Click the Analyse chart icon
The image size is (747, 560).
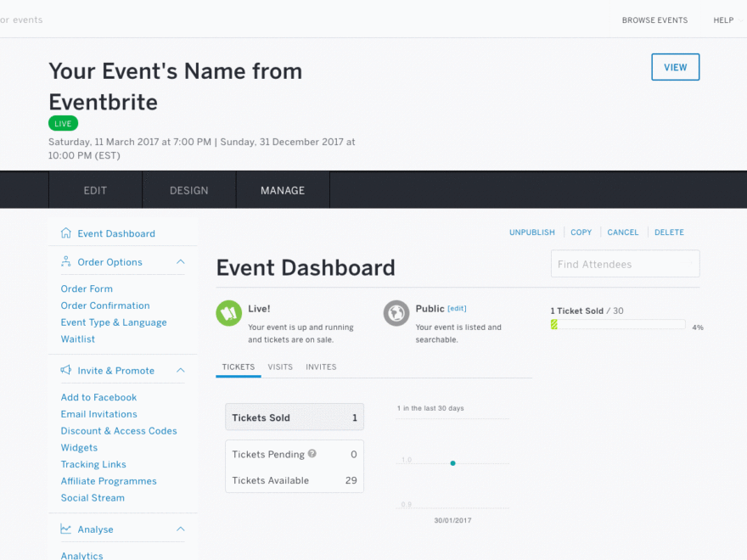click(66, 529)
